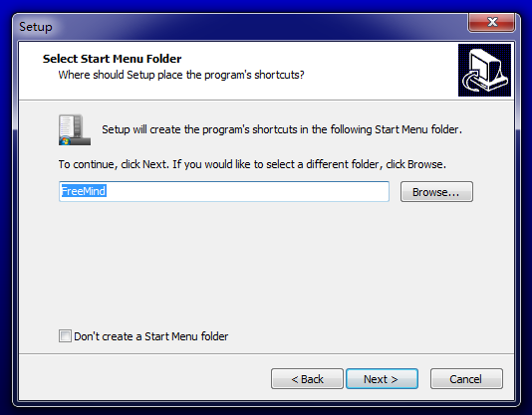Click the highlighted FreeMind folder name text
The width and height of the screenshot is (532, 415).
click(84, 191)
